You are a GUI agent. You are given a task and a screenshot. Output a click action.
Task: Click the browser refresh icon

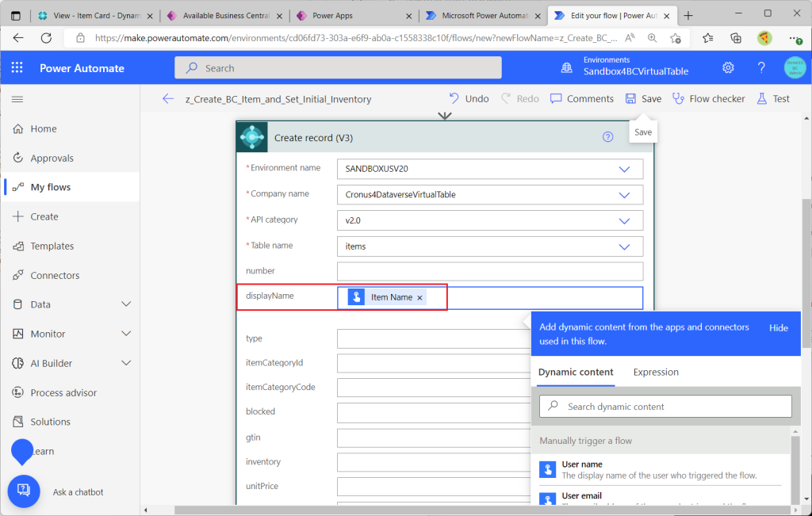pos(47,38)
